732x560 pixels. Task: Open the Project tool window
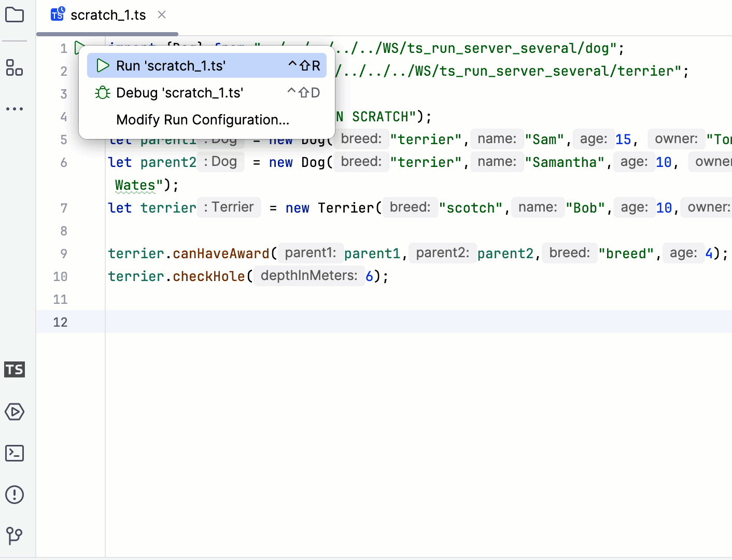pyautogui.click(x=14, y=15)
